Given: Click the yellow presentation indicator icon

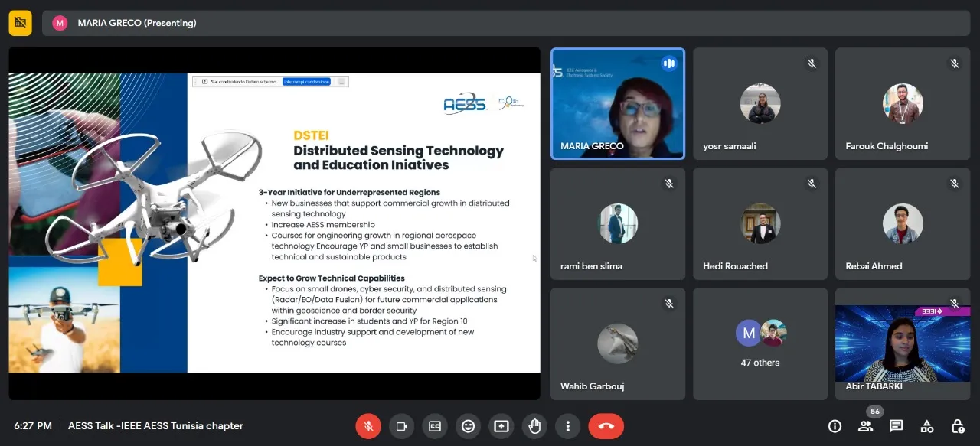Looking at the screenshot, I should pyautogui.click(x=21, y=23).
